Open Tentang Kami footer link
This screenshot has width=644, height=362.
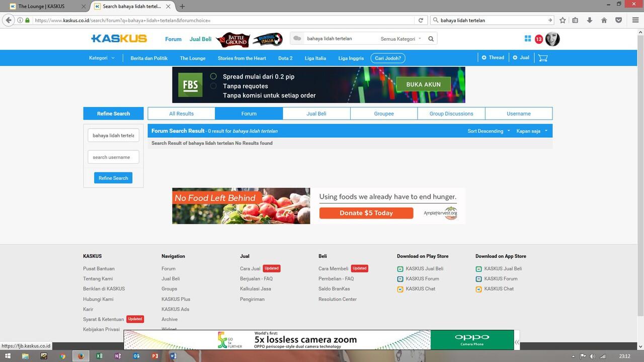[x=98, y=279]
